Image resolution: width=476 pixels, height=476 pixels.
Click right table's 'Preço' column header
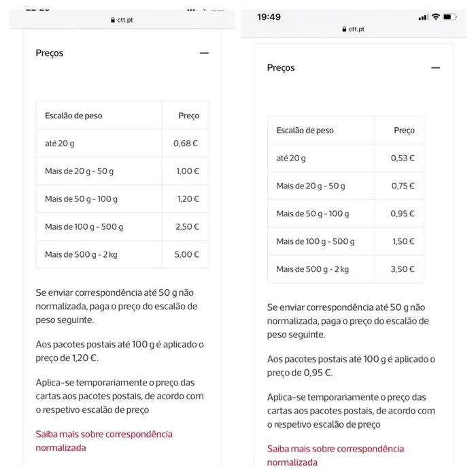(404, 130)
